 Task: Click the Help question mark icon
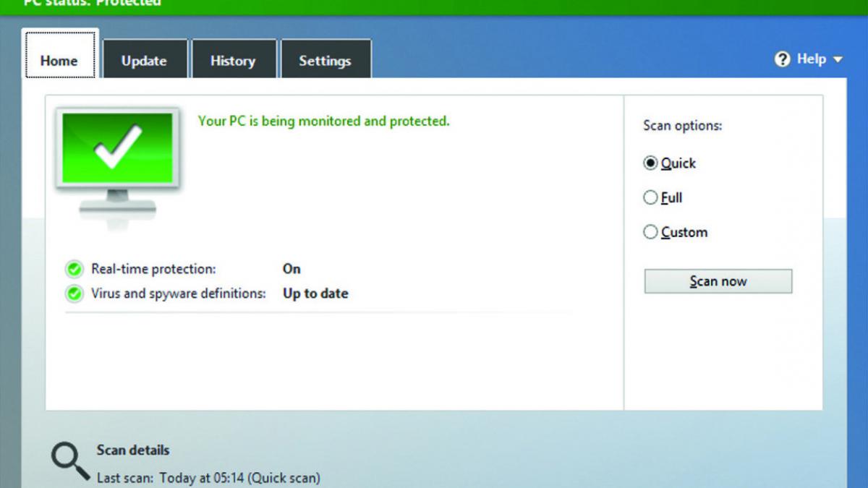(782, 59)
